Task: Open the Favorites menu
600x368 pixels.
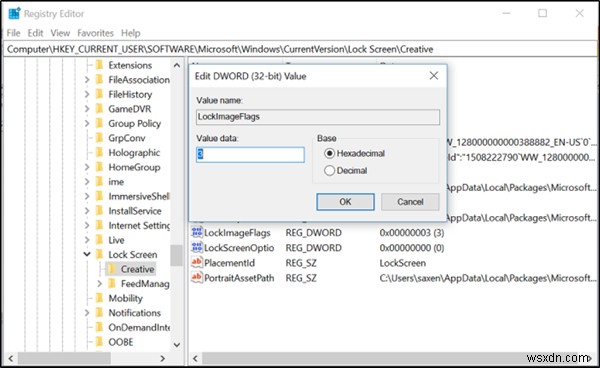Action: coord(95,33)
